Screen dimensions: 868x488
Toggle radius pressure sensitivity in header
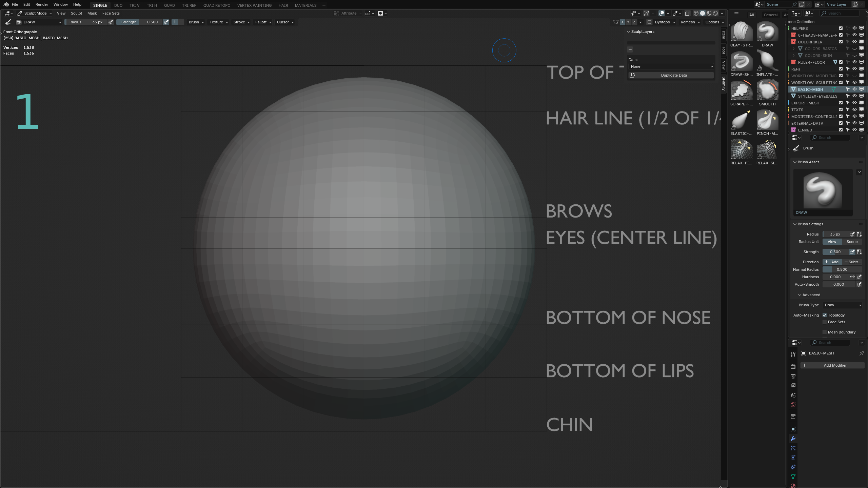111,22
